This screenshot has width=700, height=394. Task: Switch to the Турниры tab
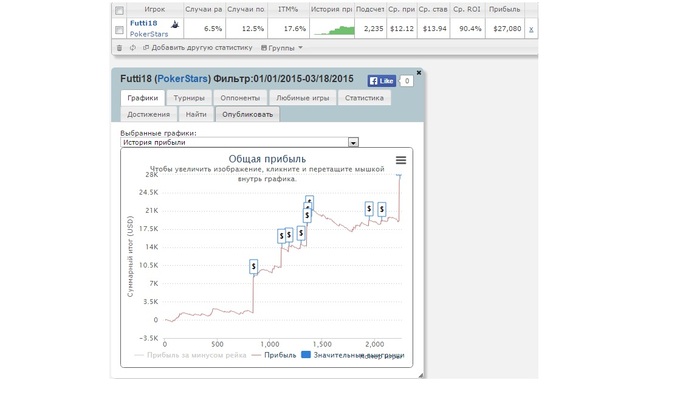189,98
